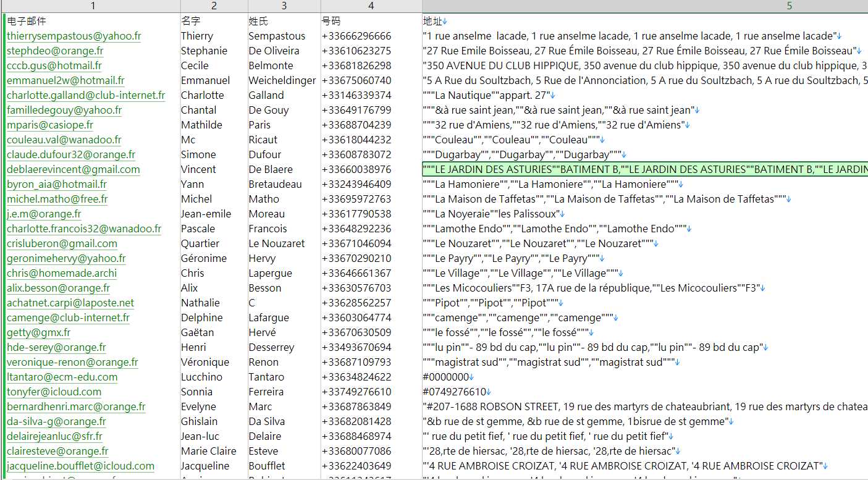Select column header 5

coord(645,6)
